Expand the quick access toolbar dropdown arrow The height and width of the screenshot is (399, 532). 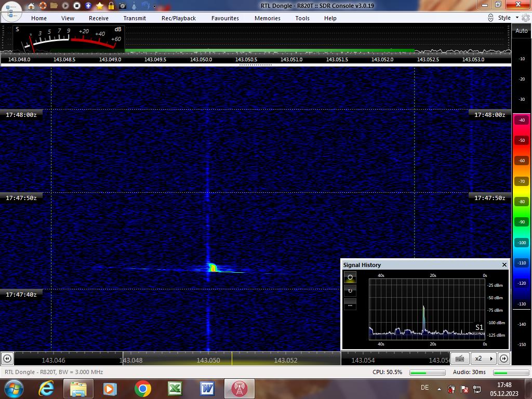tap(155, 6)
